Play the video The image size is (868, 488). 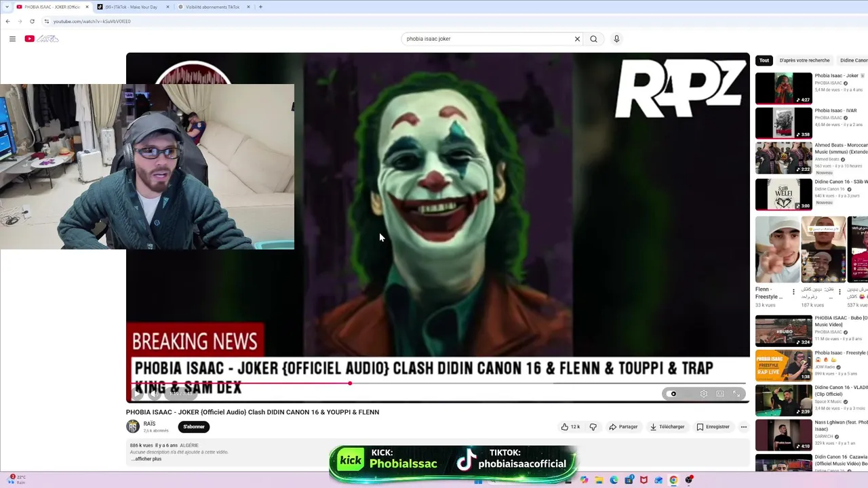point(137,393)
